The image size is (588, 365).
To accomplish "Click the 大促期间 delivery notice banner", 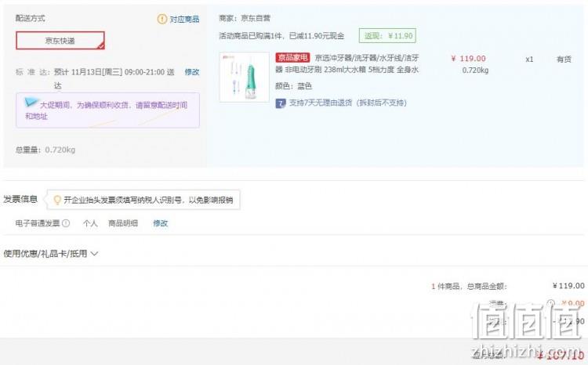I will click(107, 110).
